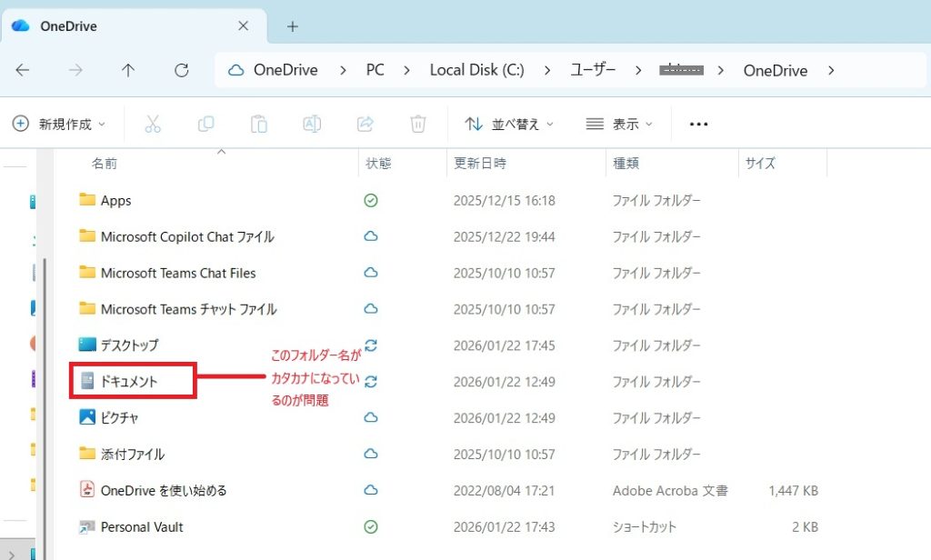Go up one folder level arrow
This screenshot has width=931, height=560.
pos(128,70)
